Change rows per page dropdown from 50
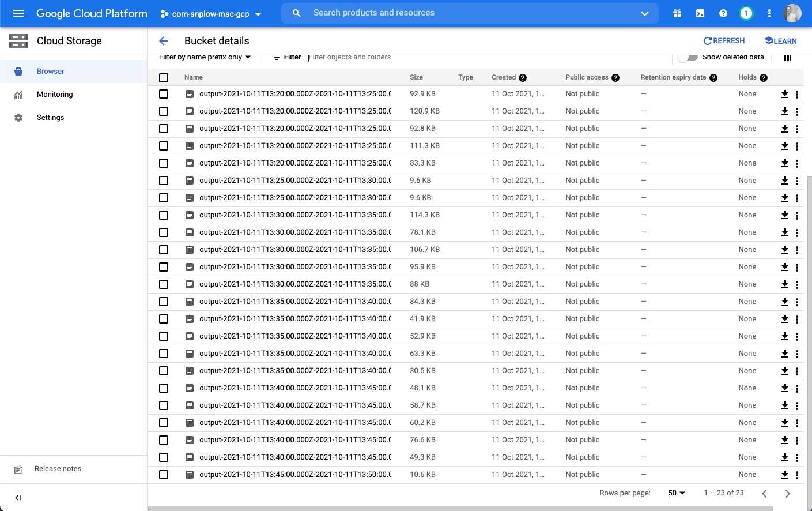The width and height of the screenshot is (812, 511). coord(677,493)
